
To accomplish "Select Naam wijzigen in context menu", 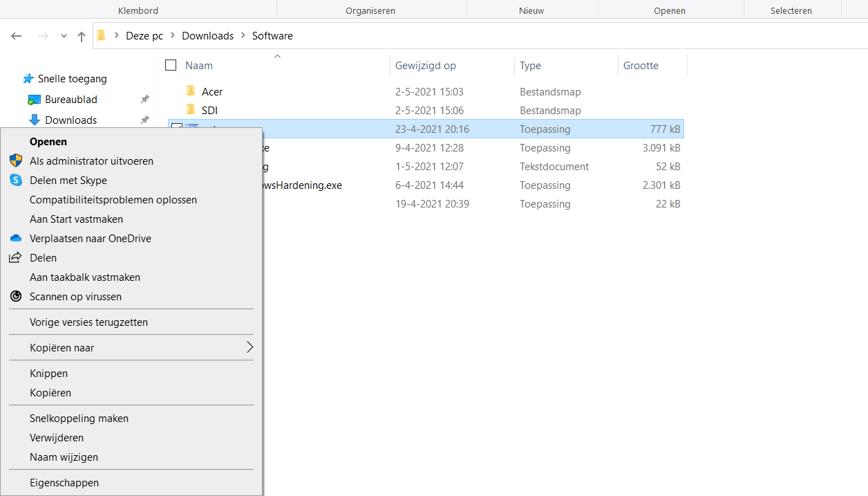I will 64,457.
